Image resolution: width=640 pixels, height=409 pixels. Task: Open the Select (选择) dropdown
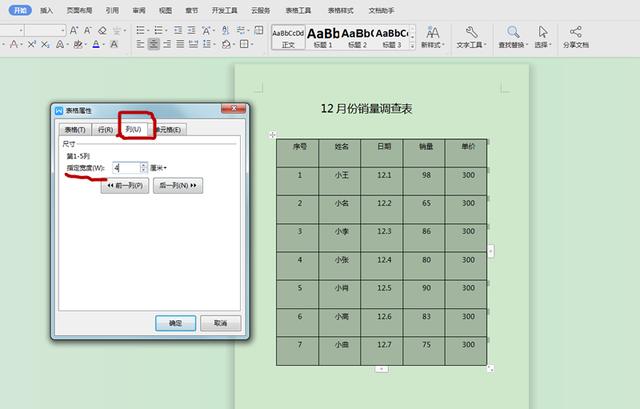[543, 37]
